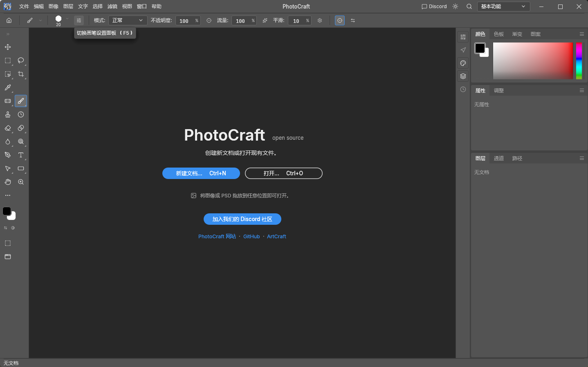The width and height of the screenshot is (588, 367).
Task: Open the blend mode dropdown showing 正常
Action: (x=128, y=20)
